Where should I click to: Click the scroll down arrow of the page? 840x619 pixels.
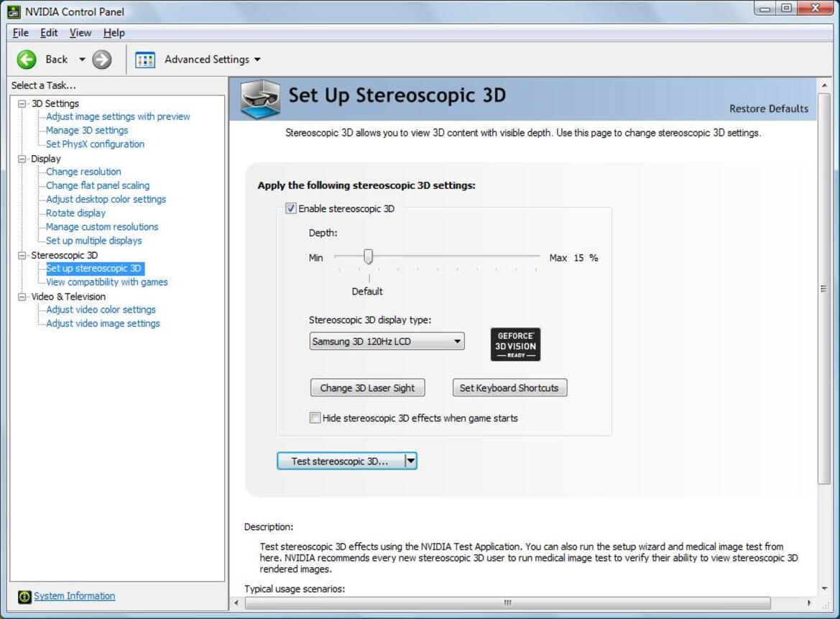[x=824, y=589]
